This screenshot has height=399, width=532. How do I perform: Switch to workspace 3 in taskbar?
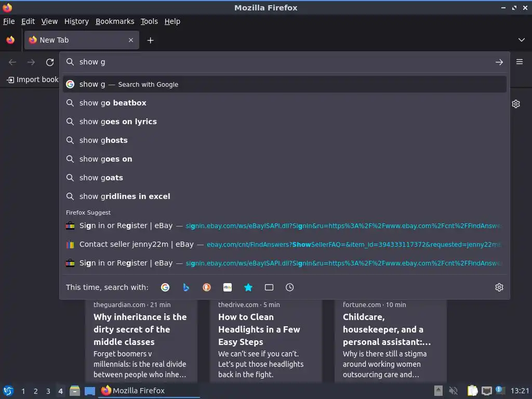pyautogui.click(x=48, y=391)
